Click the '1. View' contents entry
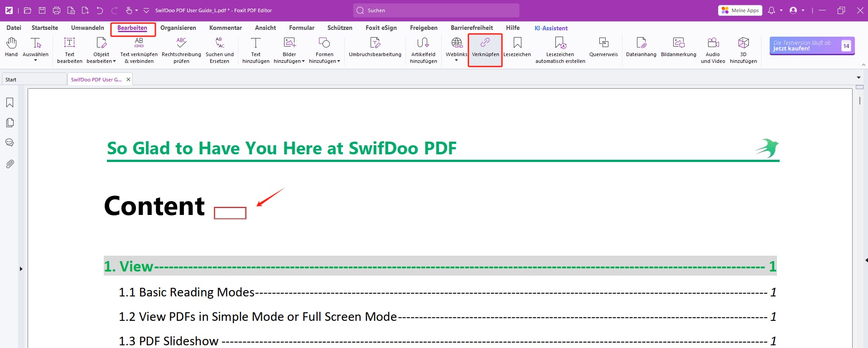This screenshot has width=868, height=348. click(x=440, y=266)
